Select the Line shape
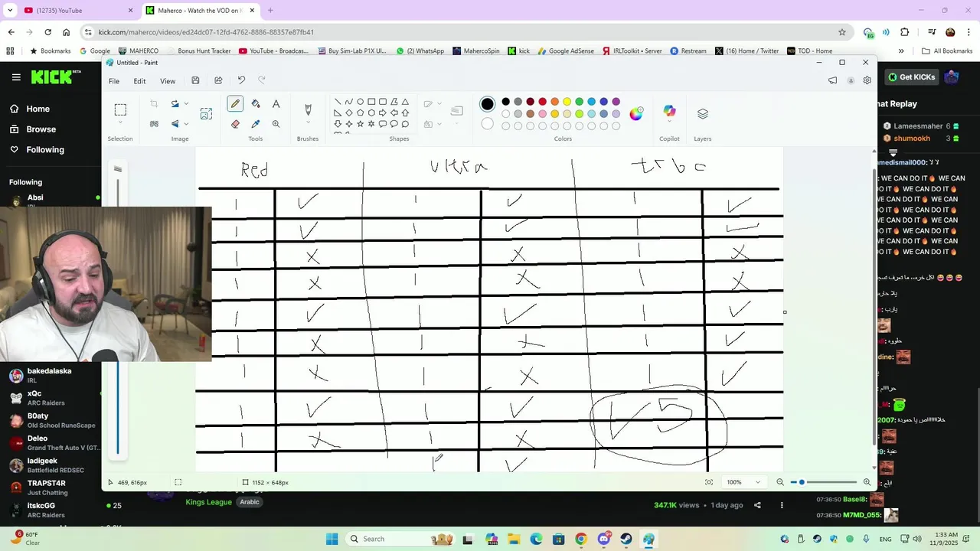 [x=338, y=102]
